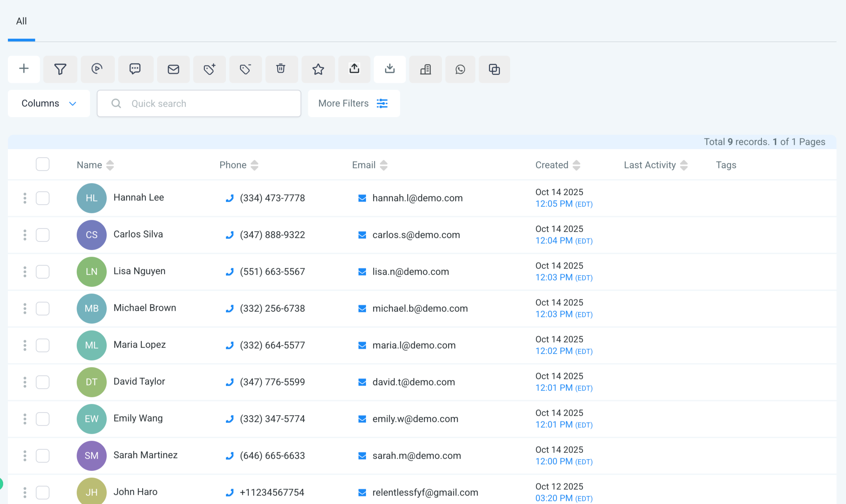Click the send SMS chat bubble icon
Viewport: 846px width, 504px height.
pos(135,69)
